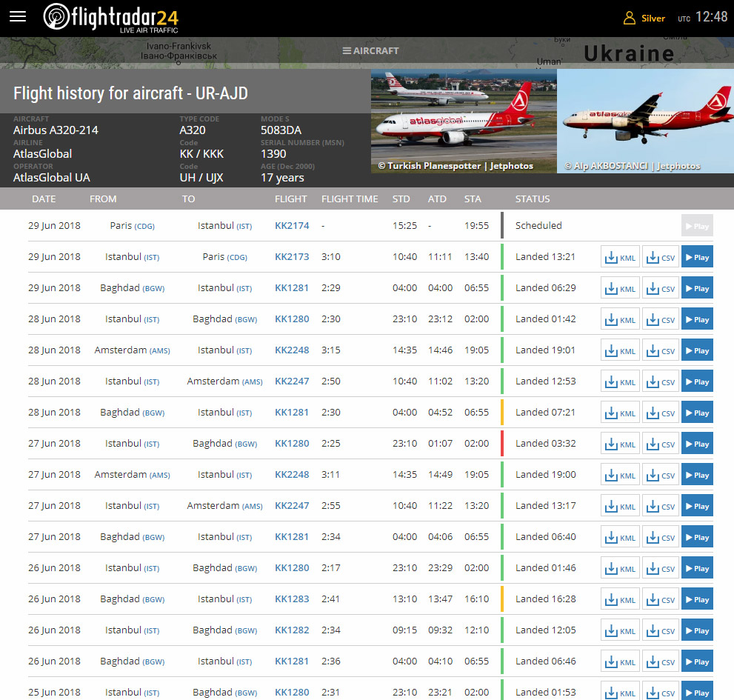This screenshot has width=734, height=700.
Task: Play the flight that landed 03:32
Action: tap(697, 444)
